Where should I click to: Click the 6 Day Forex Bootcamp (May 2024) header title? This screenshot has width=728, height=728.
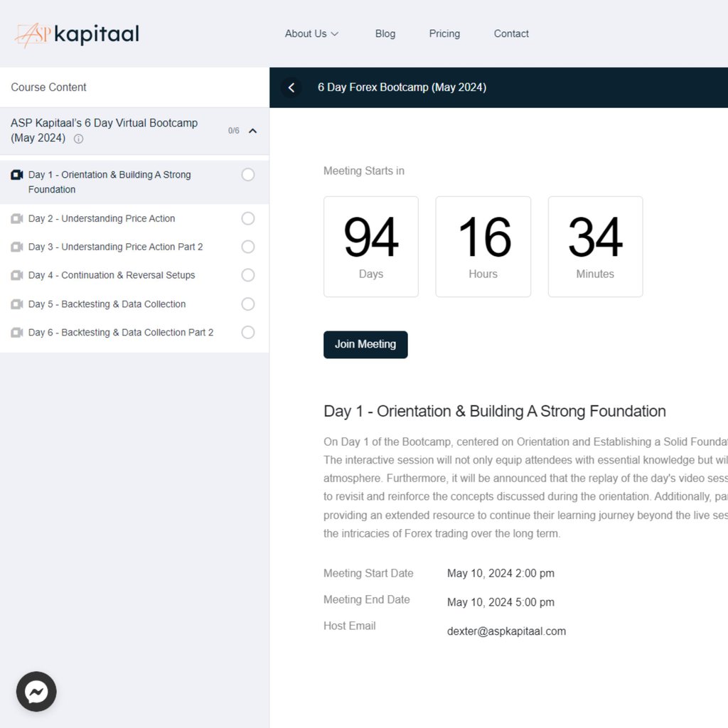[x=402, y=87]
